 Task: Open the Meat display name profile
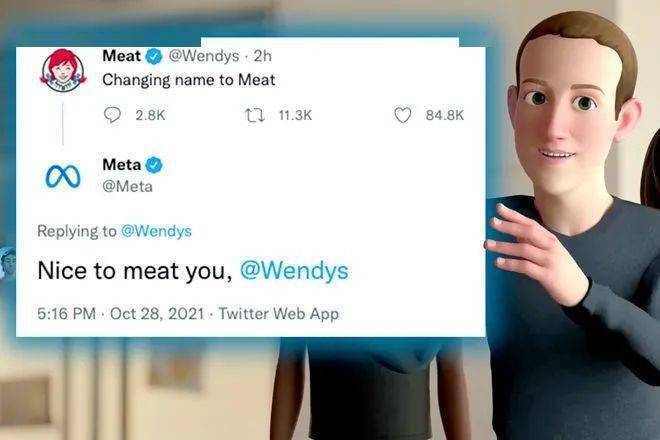click(122, 56)
